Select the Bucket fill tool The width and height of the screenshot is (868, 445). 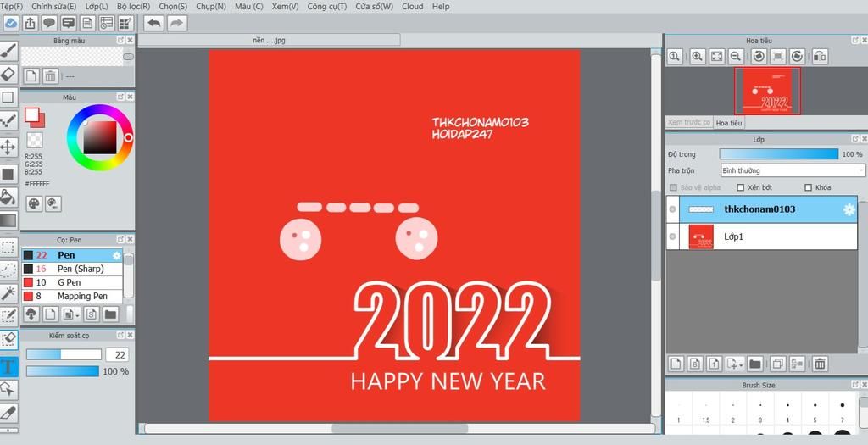8,197
